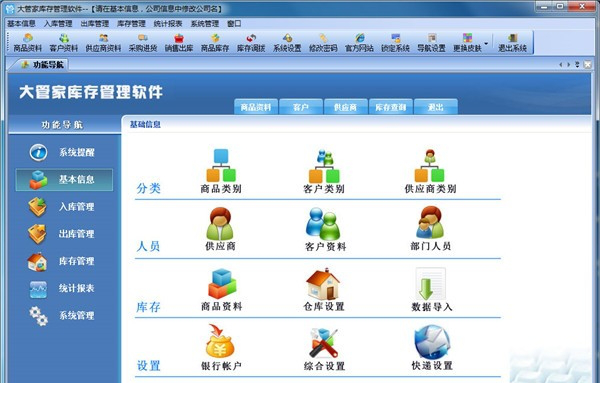Open the 客户资料 people icon
This screenshot has height=398, width=600.
tap(325, 229)
